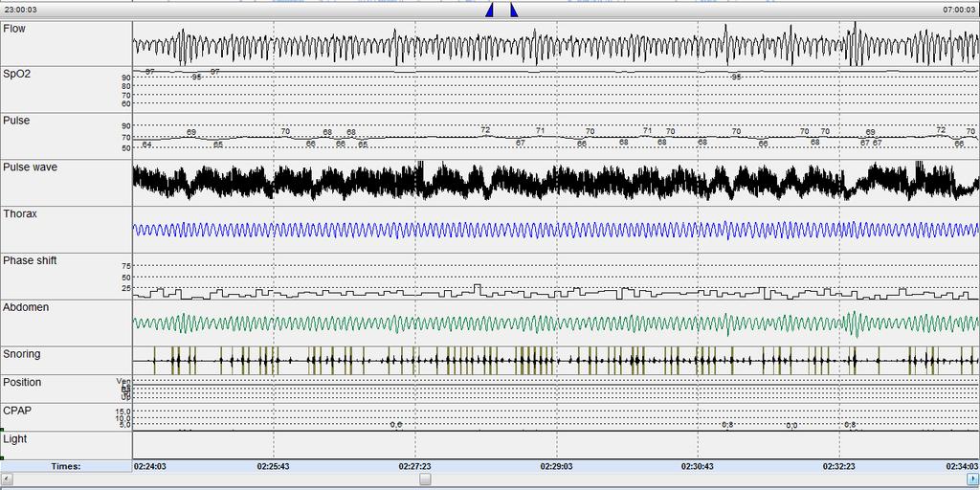This screenshot has height=490, width=980.
Task: Click the recording end time 07:00:03
Action: point(961,10)
